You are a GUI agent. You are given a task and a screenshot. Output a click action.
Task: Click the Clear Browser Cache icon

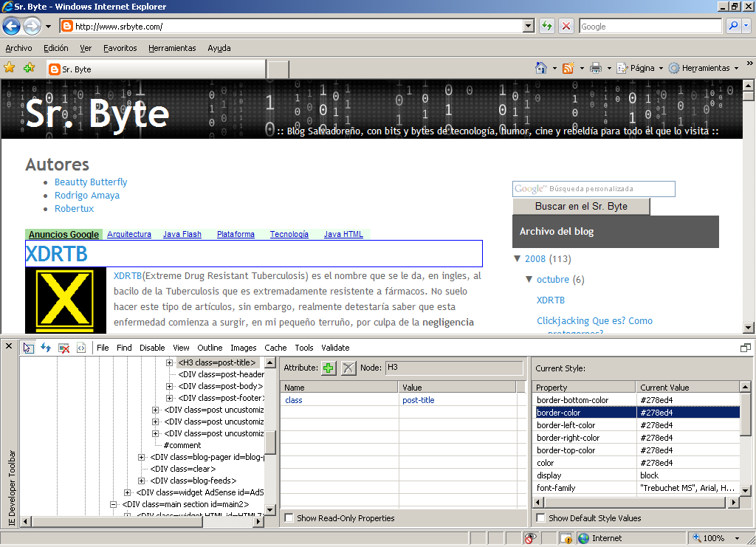63,348
